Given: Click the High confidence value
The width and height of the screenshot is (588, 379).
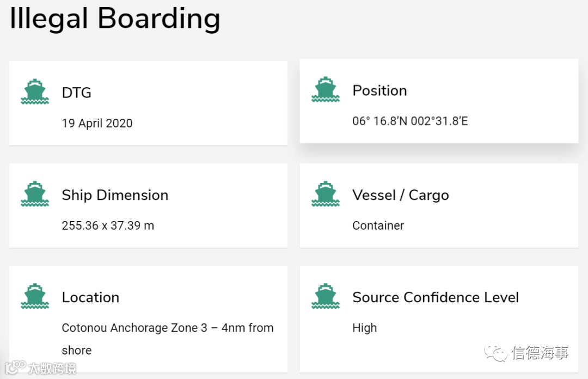Looking at the screenshot, I should click(x=364, y=328).
